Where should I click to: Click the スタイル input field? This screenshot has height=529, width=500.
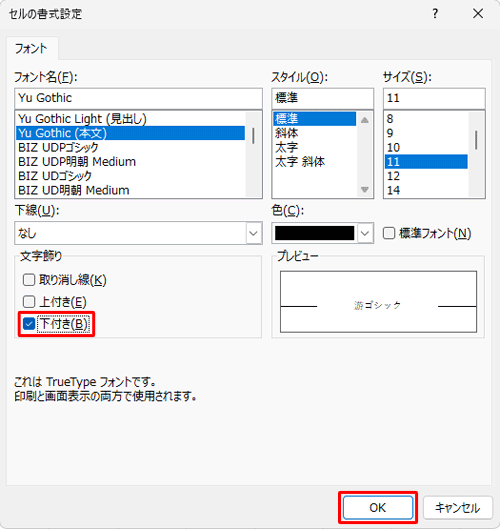tap(323, 98)
